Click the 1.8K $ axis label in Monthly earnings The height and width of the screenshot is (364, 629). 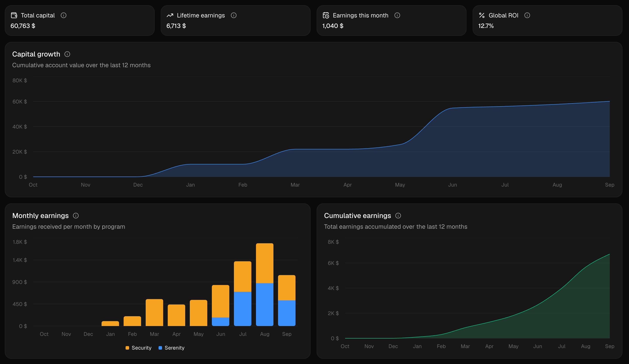[20, 242]
